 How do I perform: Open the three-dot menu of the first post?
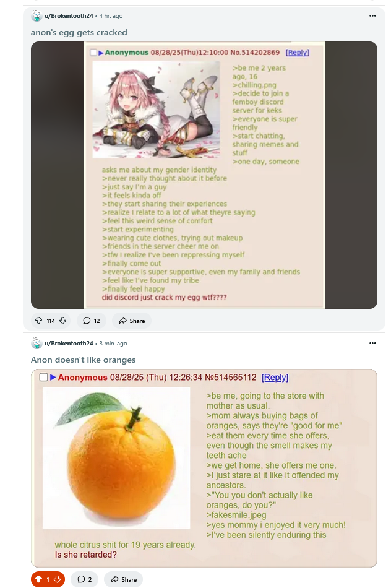pyautogui.click(x=372, y=15)
